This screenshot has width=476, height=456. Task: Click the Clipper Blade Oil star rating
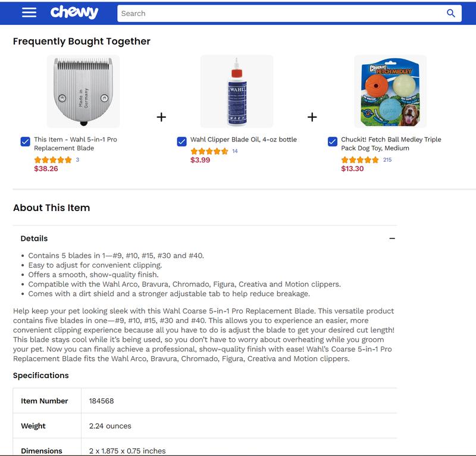point(209,152)
